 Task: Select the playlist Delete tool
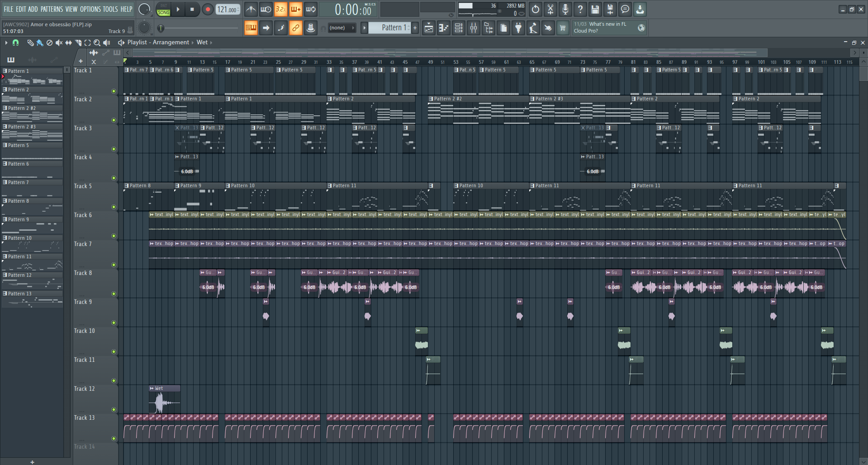tap(49, 43)
